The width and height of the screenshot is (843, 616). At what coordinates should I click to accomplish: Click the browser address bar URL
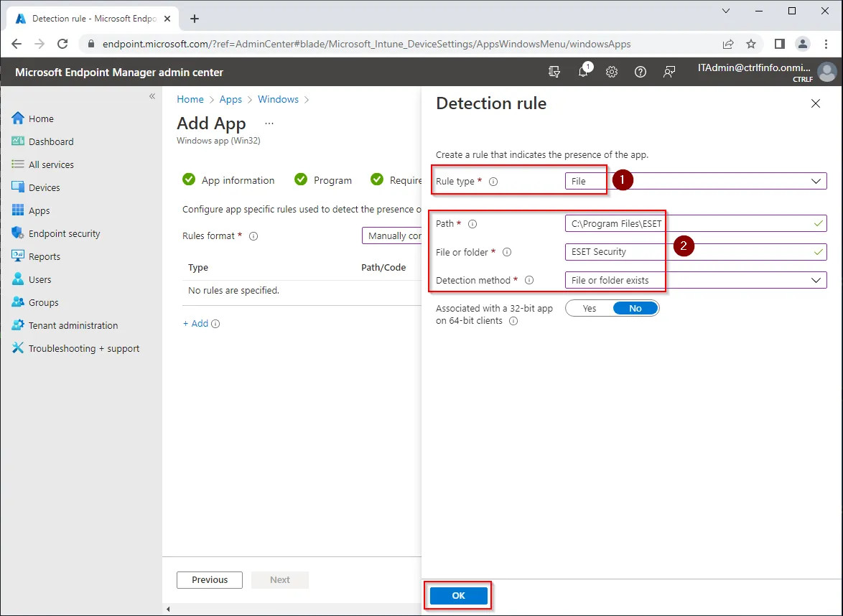tap(367, 44)
